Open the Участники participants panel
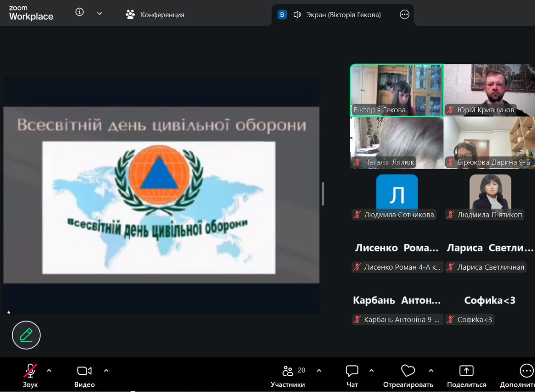Screen dimensions: 535x392 coord(288,375)
